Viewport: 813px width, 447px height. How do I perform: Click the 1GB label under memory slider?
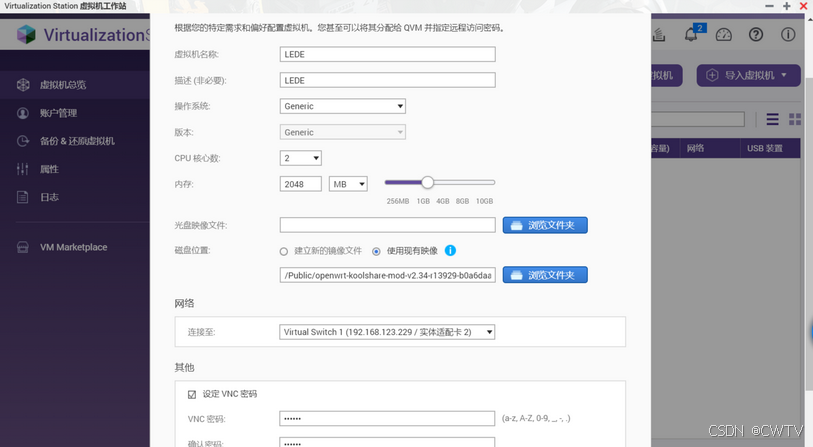(423, 201)
